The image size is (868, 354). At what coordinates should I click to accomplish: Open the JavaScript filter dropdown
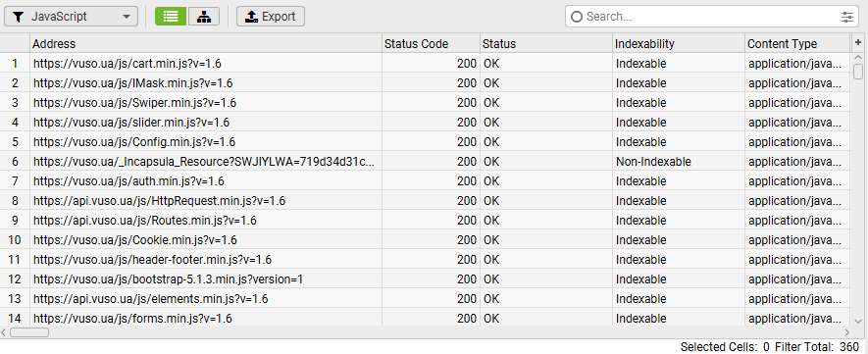[x=71, y=17]
